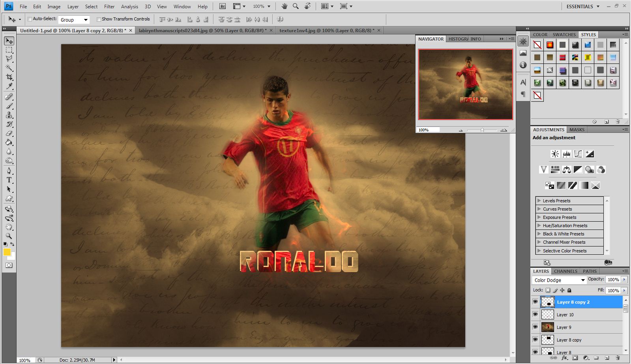Select the Horizontal Type tool
Viewport: 631px width, 364px height.
9,180
